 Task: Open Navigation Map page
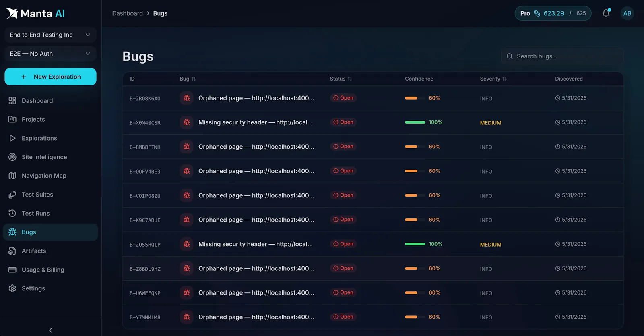(51, 176)
